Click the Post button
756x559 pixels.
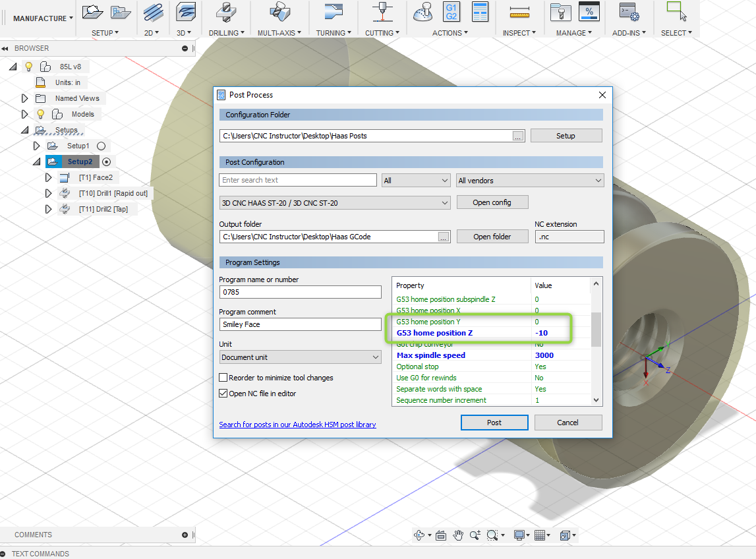click(494, 423)
